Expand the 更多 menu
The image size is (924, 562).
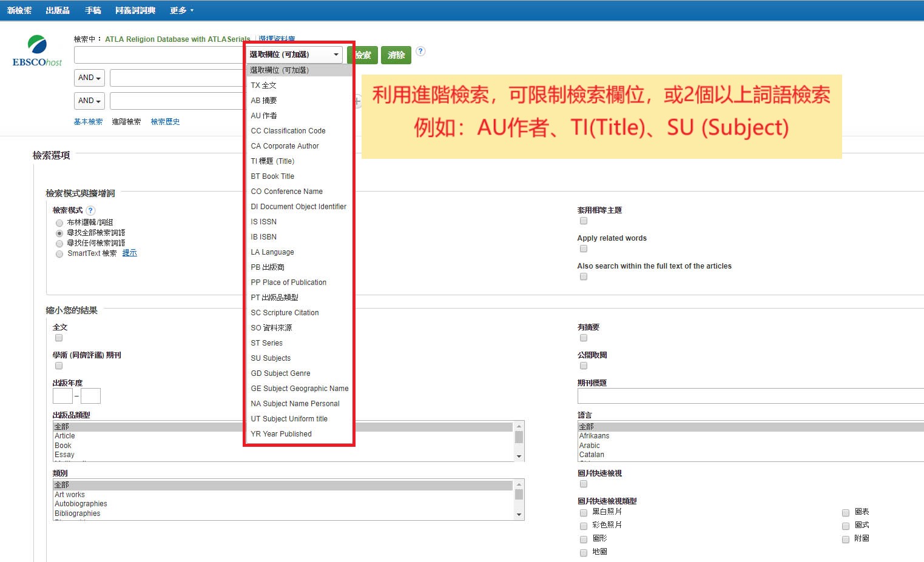[181, 10]
